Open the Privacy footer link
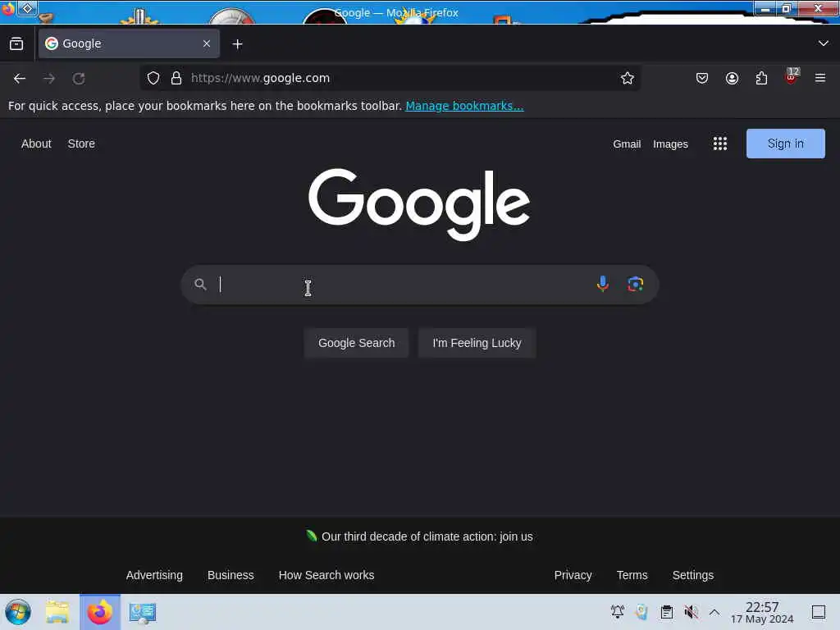 (573, 575)
